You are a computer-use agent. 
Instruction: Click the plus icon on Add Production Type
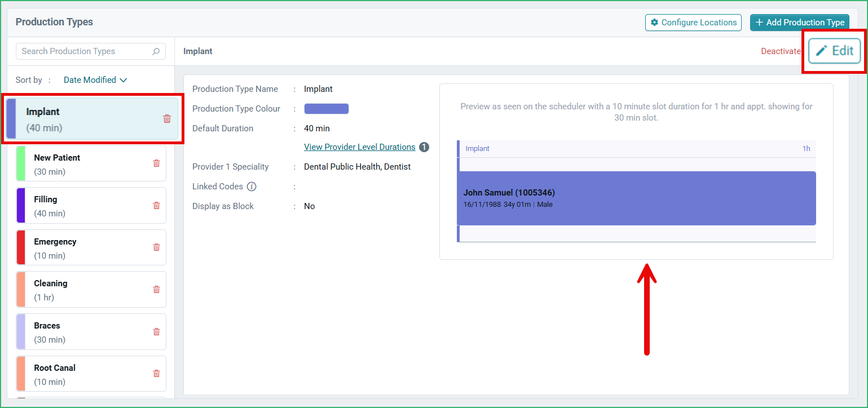pyautogui.click(x=759, y=23)
